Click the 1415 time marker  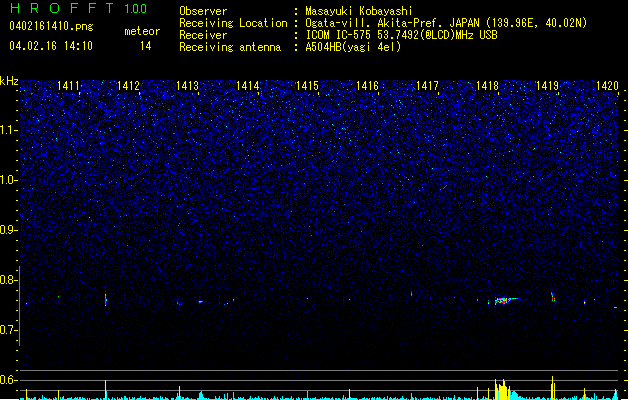coord(307,86)
